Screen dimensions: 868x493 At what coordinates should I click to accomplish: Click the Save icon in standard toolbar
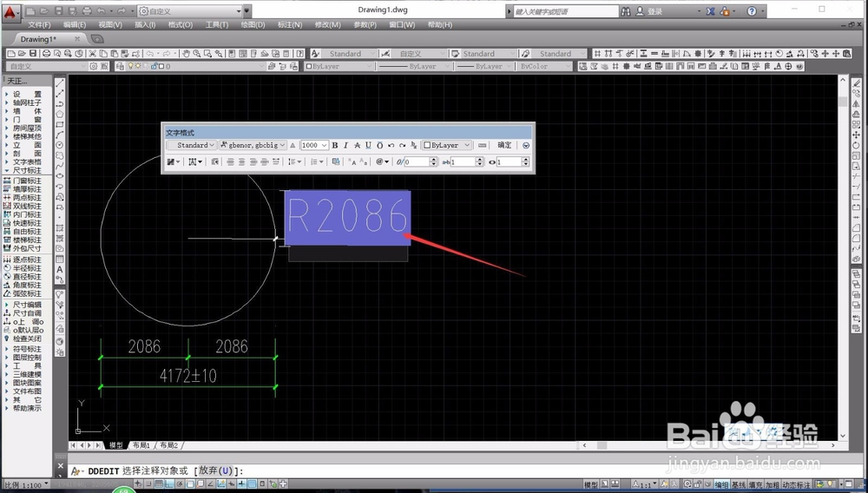[x=33, y=54]
